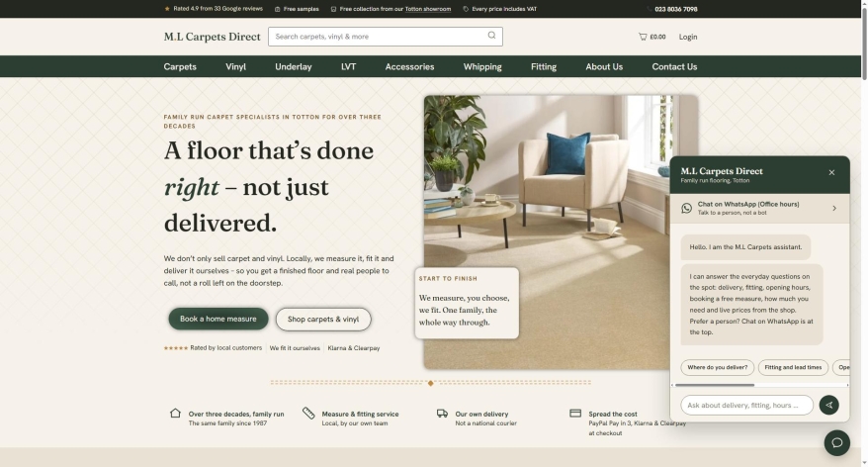This screenshot has width=868, height=467.
Task: Open the Accessories menu
Action: pyautogui.click(x=409, y=66)
